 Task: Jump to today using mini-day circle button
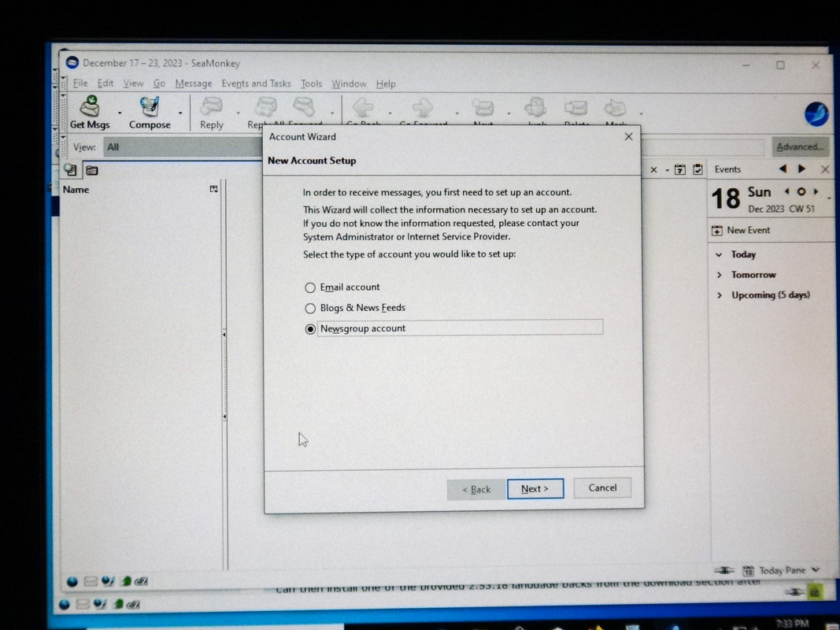tap(801, 191)
